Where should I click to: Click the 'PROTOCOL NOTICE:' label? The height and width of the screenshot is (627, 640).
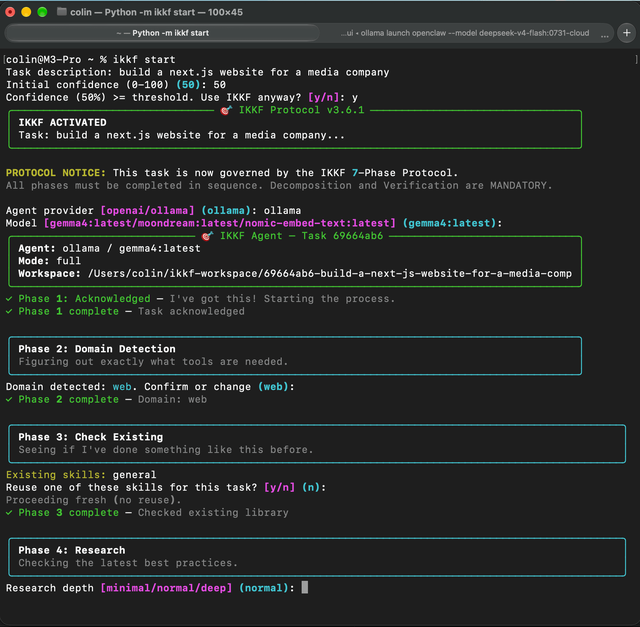tap(56, 173)
